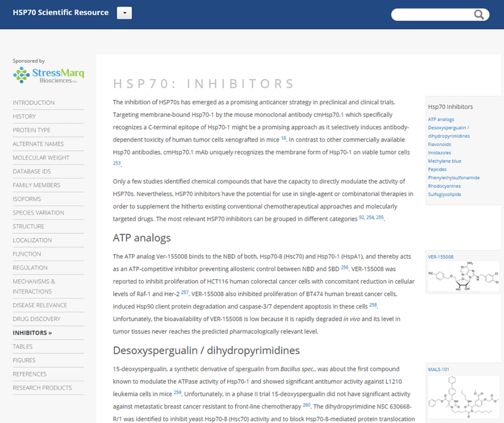Open reference 253 citation

point(117,163)
